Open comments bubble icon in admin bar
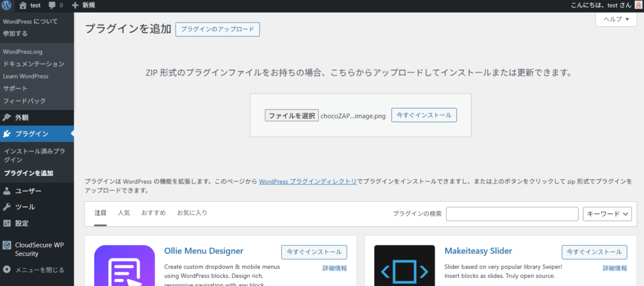644x286 pixels. pyautogui.click(x=52, y=5)
